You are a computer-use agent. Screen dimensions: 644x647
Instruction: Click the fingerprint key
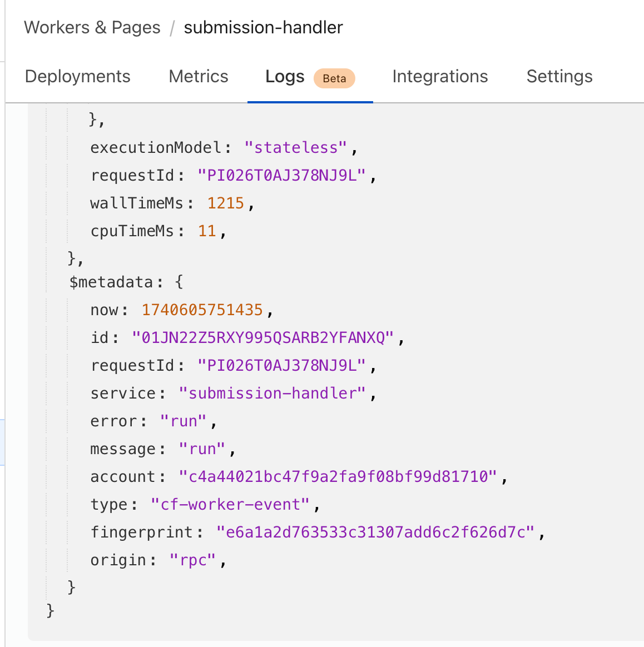[x=142, y=532]
